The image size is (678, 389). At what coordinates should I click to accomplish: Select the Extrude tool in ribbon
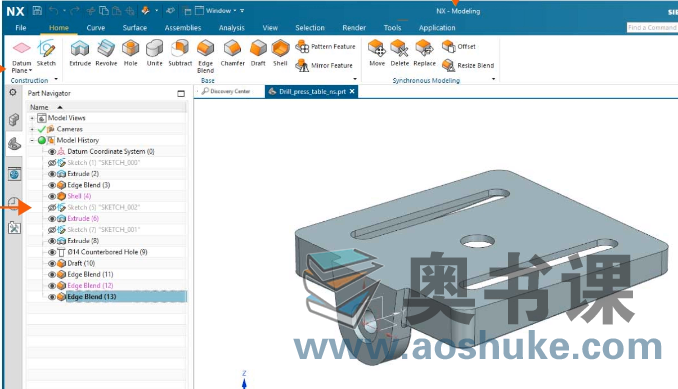80,53
